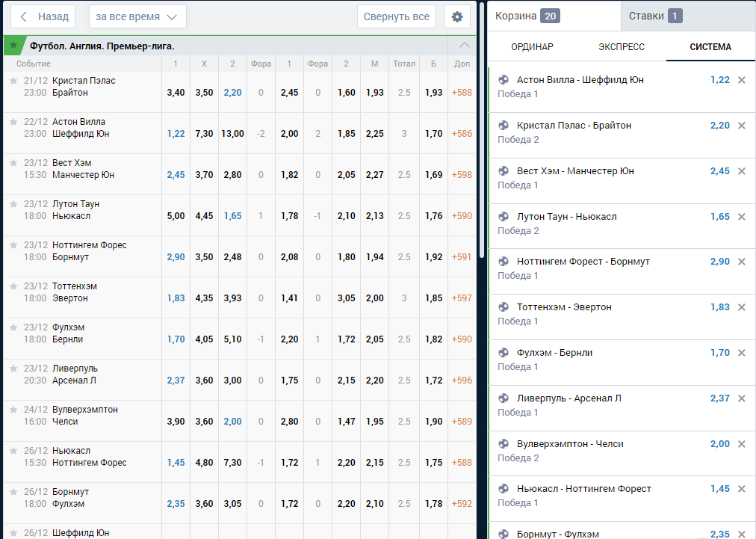Expand +597 extra markets for Тоттенхэм

tap(462, 298)
